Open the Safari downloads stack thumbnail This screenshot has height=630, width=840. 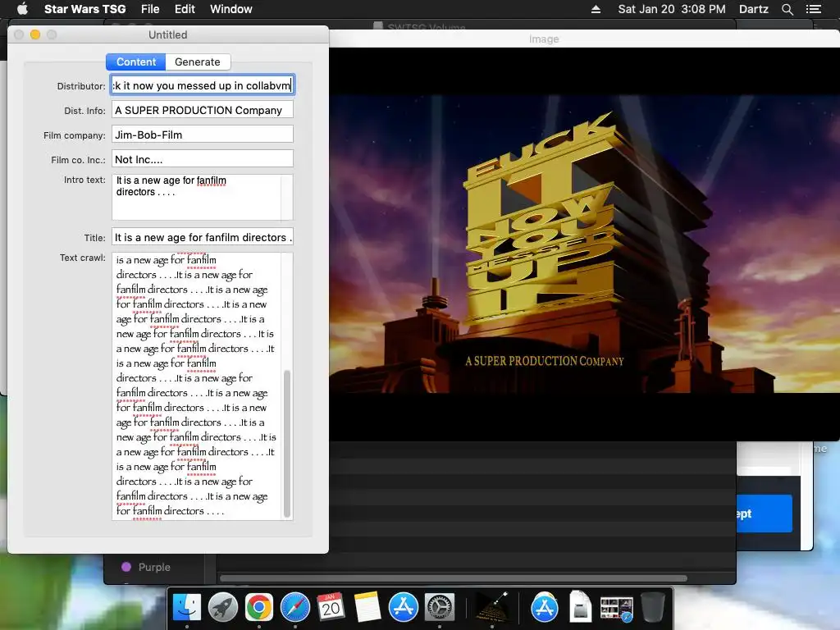617,609
